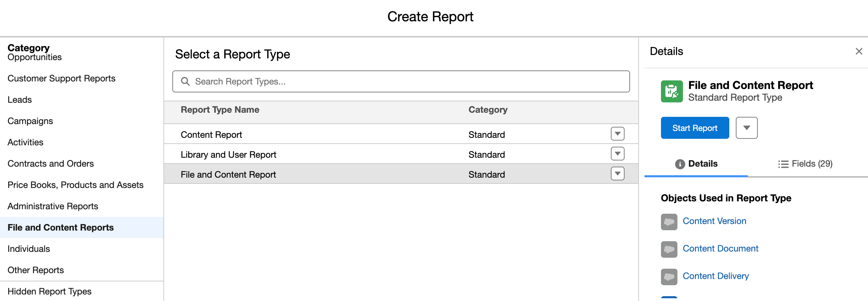
Task: Click the magnifier icon in the search bar
Action: [x=186, y=81]
